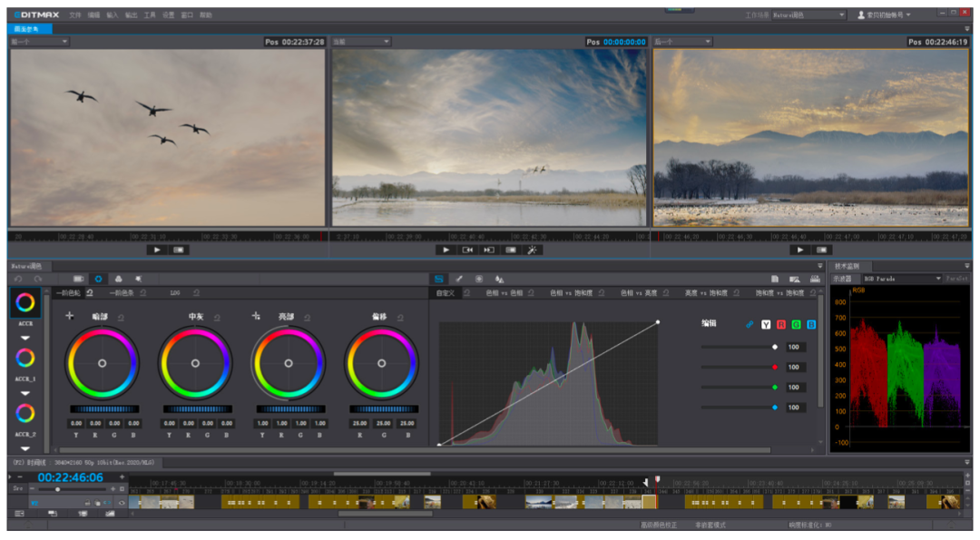Switch to 一阶色条 color bars tab
Image resolution: width=980 pixels, height=540 pixels.
(x=122, y=293)
